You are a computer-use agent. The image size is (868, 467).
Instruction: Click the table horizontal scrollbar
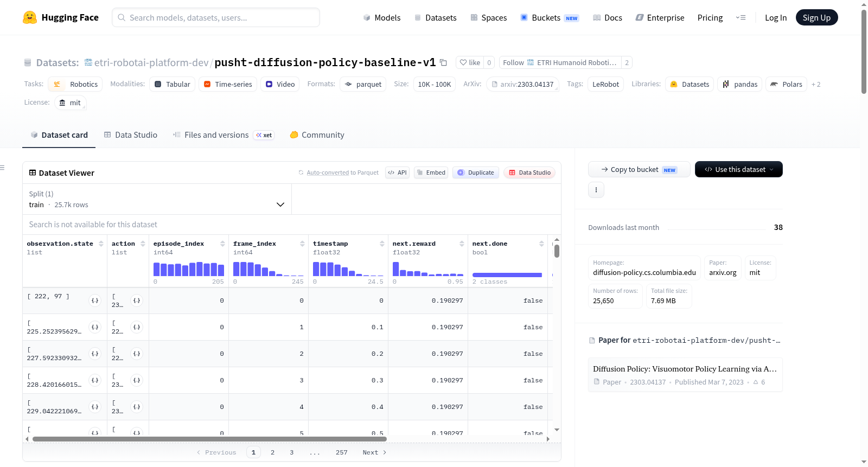209,439
